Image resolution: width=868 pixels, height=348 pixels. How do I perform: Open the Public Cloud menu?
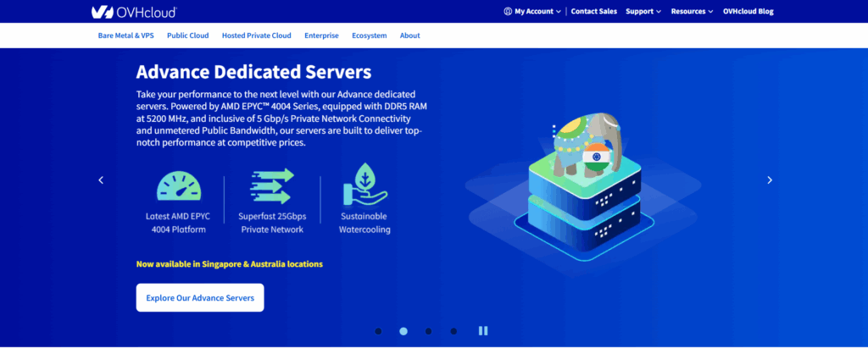(187, 36)
